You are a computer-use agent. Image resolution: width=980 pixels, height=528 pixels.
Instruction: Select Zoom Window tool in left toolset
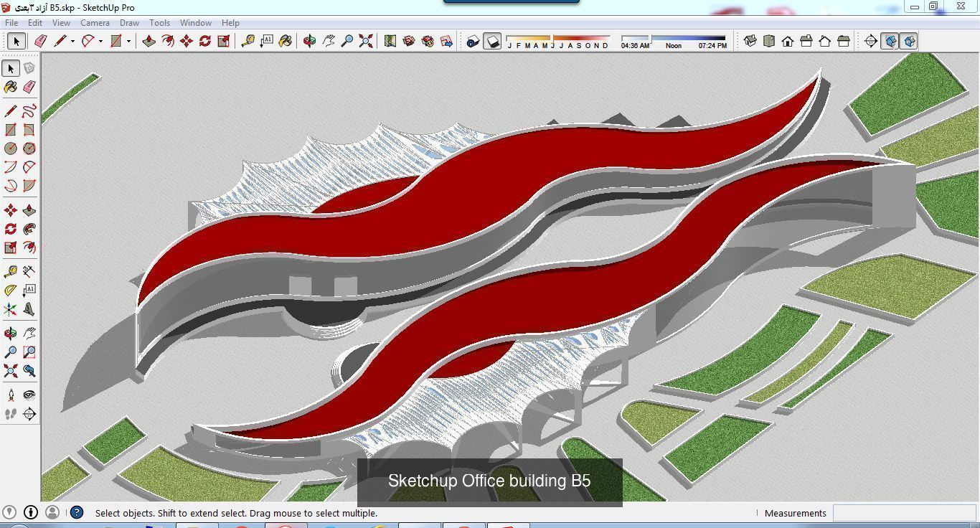(29, 352)
